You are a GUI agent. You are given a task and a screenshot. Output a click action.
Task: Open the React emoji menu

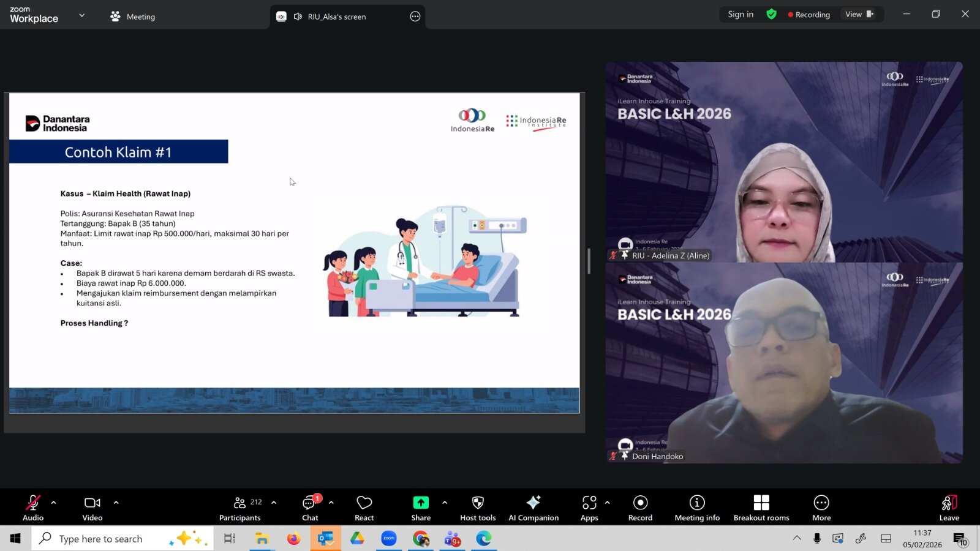(364, 508)
